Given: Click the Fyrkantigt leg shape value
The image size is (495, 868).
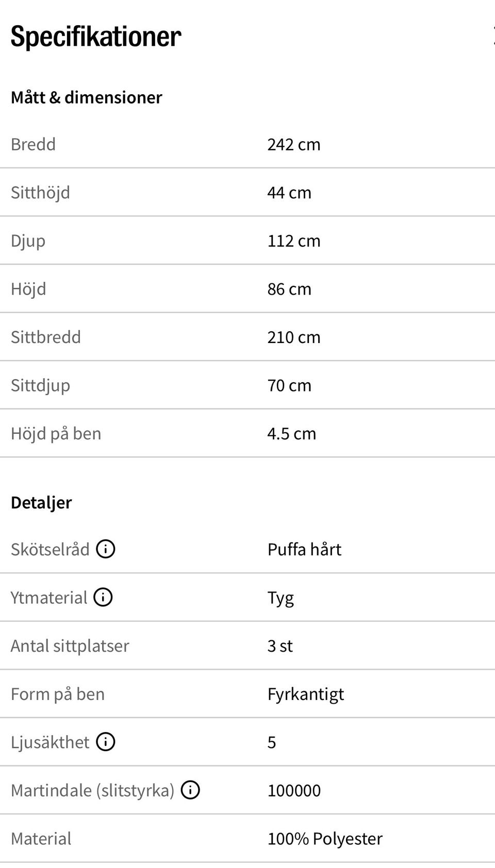Looking at the screenshot, I should (x=306, y=694).
